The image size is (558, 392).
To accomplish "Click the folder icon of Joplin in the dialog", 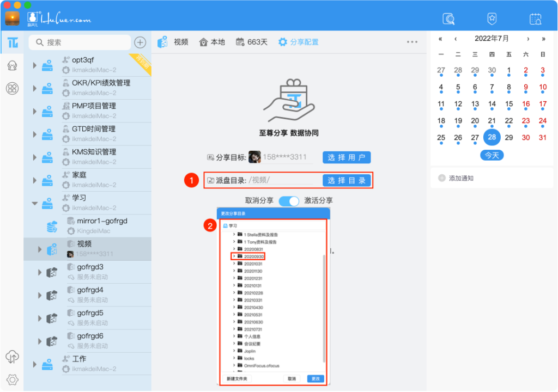I will (x=240, y=351).
